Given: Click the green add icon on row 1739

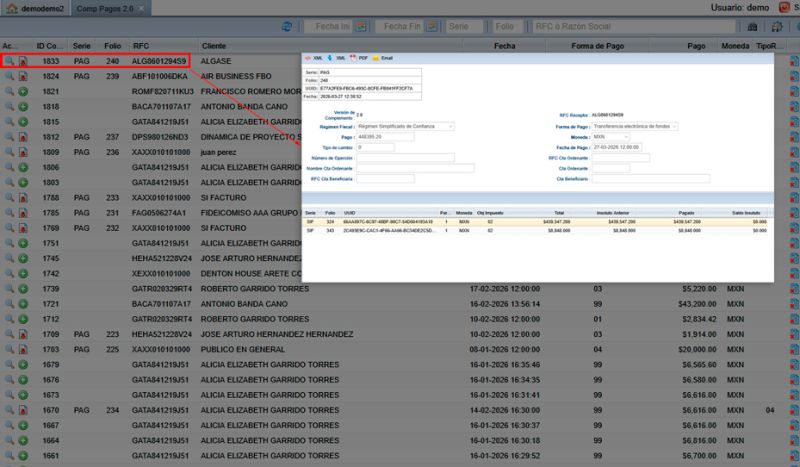Looking at the screenshot, I should pos(22,288).
